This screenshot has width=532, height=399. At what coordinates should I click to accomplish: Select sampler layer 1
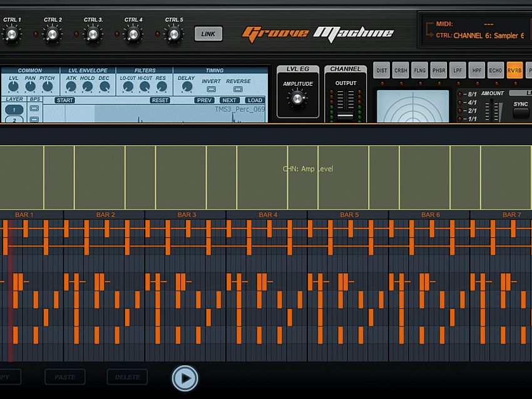pyautogui.click(x=14, y=110)
